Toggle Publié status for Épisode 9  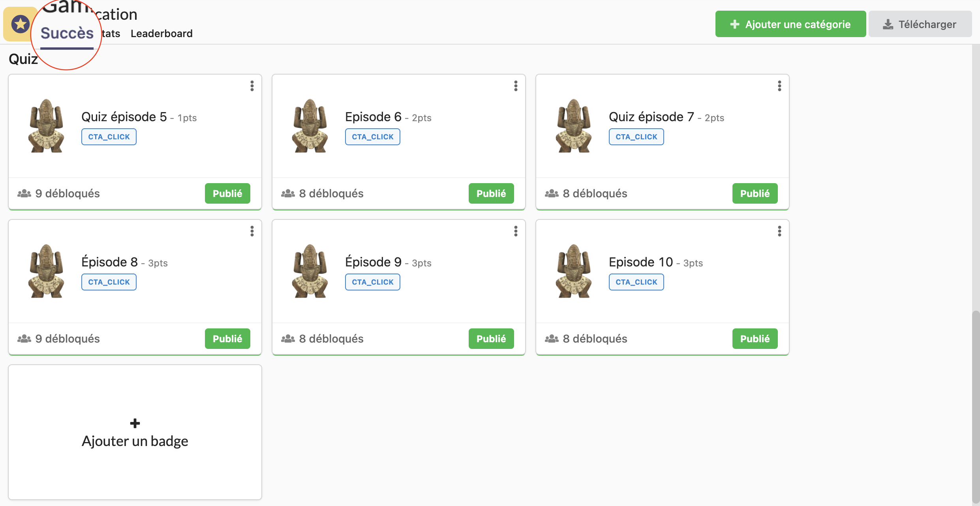pos(491,339)
